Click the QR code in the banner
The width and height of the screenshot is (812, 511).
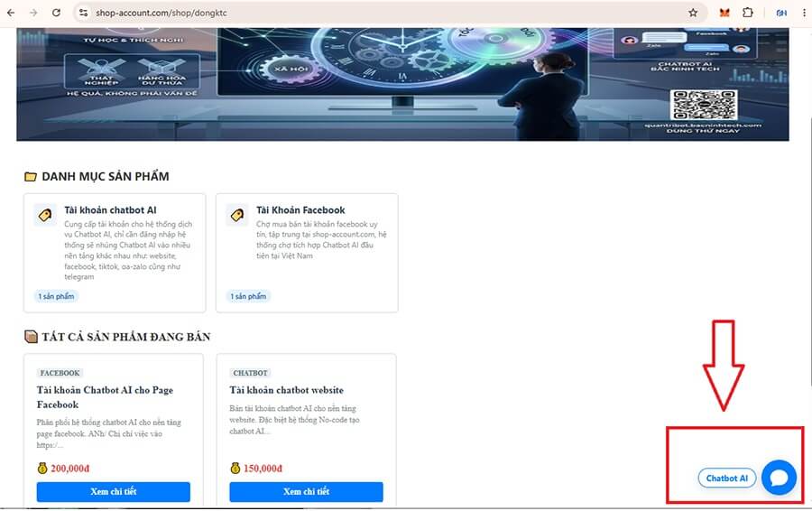703,105
